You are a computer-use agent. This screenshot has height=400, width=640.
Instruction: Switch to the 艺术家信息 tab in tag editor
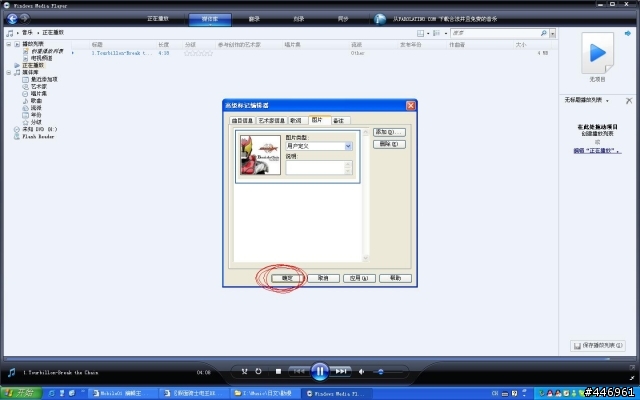(271, 120)
